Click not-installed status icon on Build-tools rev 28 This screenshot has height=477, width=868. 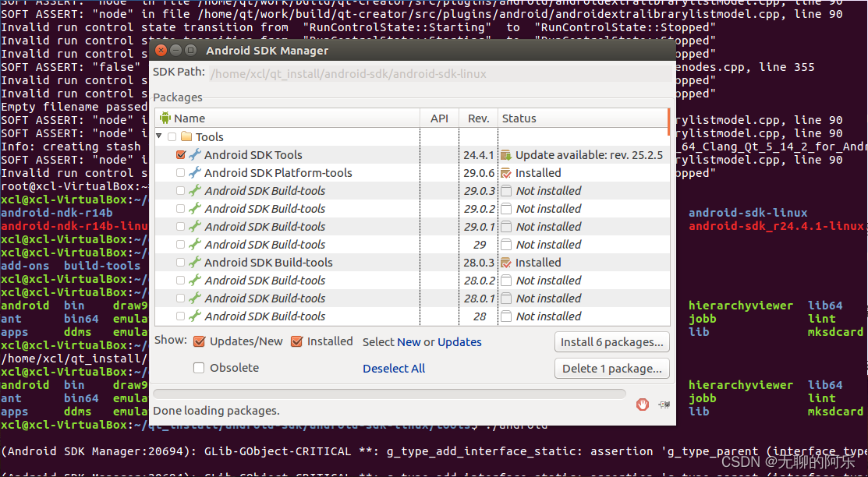(506, 316)
